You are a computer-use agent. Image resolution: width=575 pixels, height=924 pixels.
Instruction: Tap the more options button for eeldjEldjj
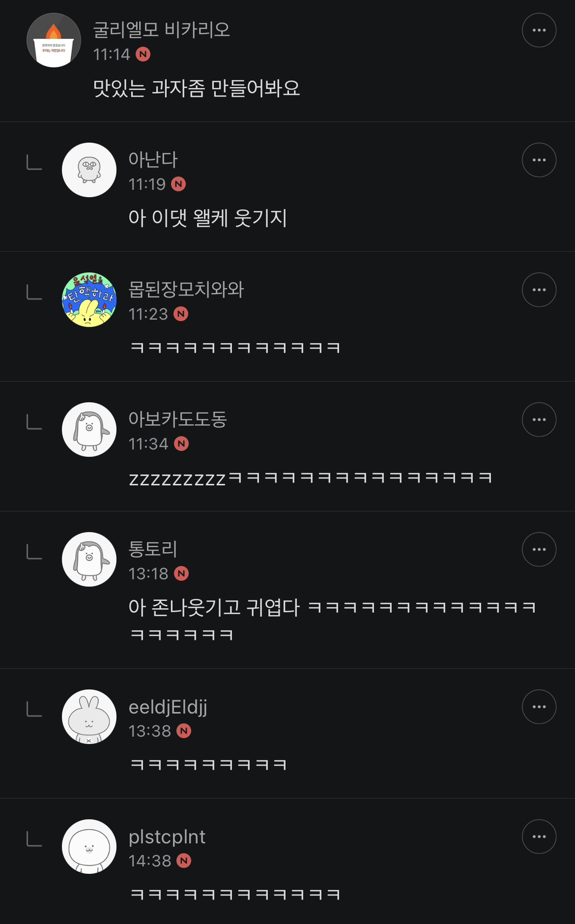(539, 707)
